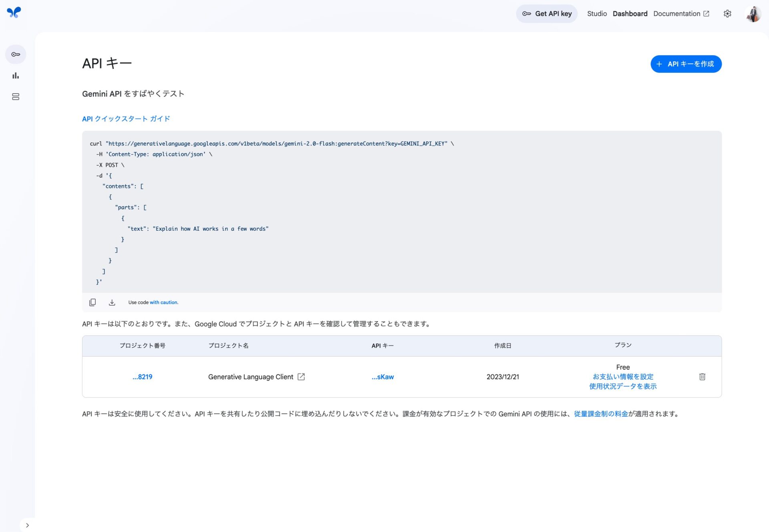Open the API key sidebar icon

(x=16, y=54)
